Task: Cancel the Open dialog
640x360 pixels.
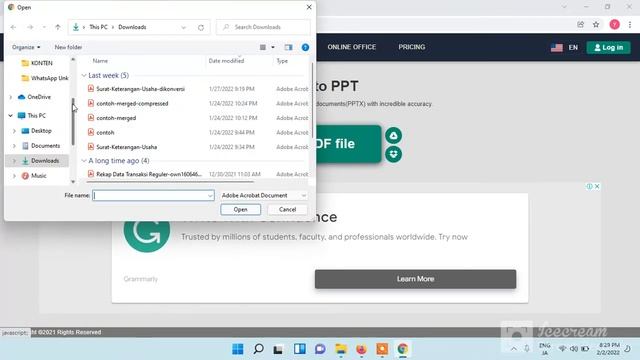Action: click(x=287, y=209)
